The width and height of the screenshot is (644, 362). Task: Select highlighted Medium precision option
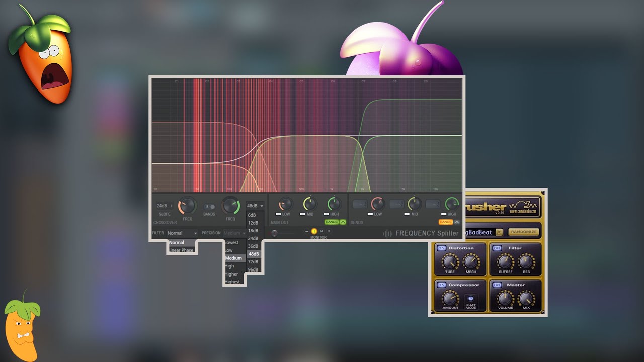click(x=235, y=258)
